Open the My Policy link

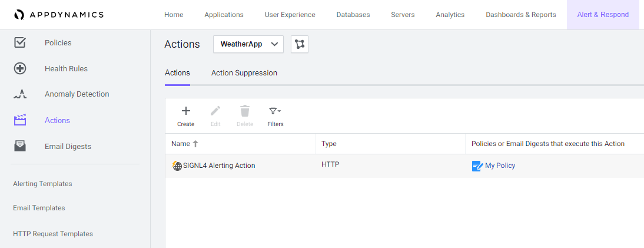500,166
